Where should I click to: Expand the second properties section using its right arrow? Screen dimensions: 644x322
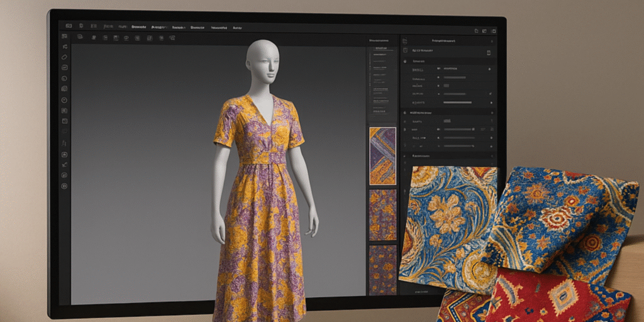click(x=491, y=112)
